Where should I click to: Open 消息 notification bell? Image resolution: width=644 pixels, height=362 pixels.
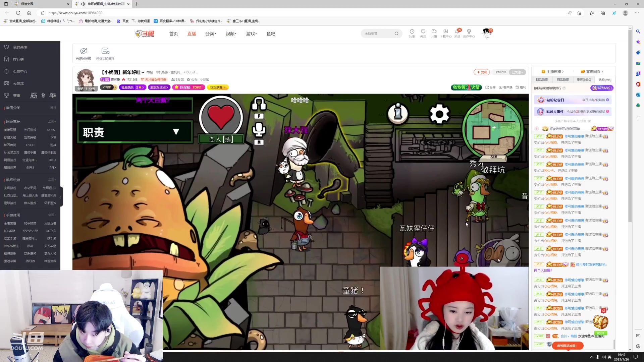(458, 33)
